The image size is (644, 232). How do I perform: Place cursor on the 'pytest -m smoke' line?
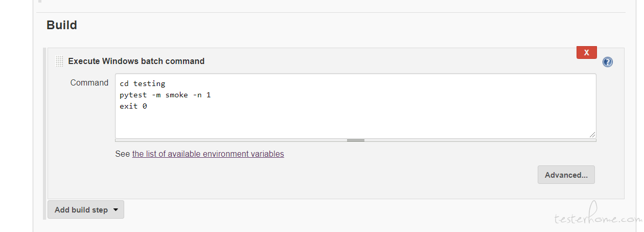pos(165,95)
